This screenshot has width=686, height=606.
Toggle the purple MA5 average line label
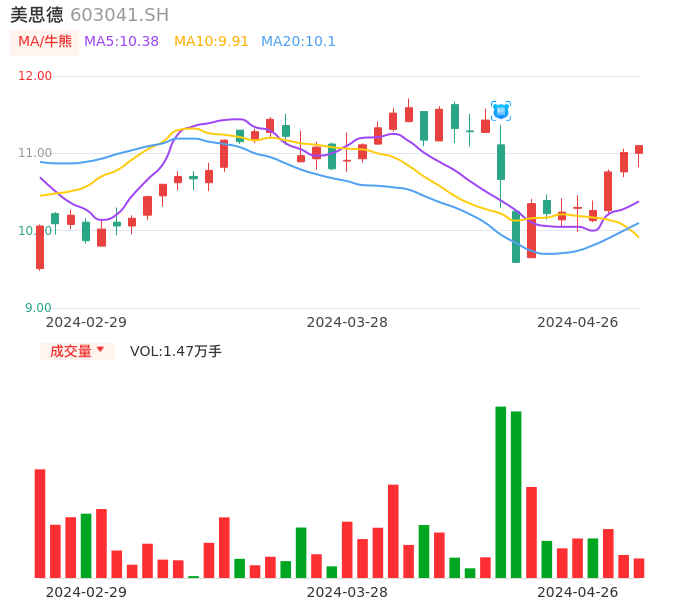(121, 42)
